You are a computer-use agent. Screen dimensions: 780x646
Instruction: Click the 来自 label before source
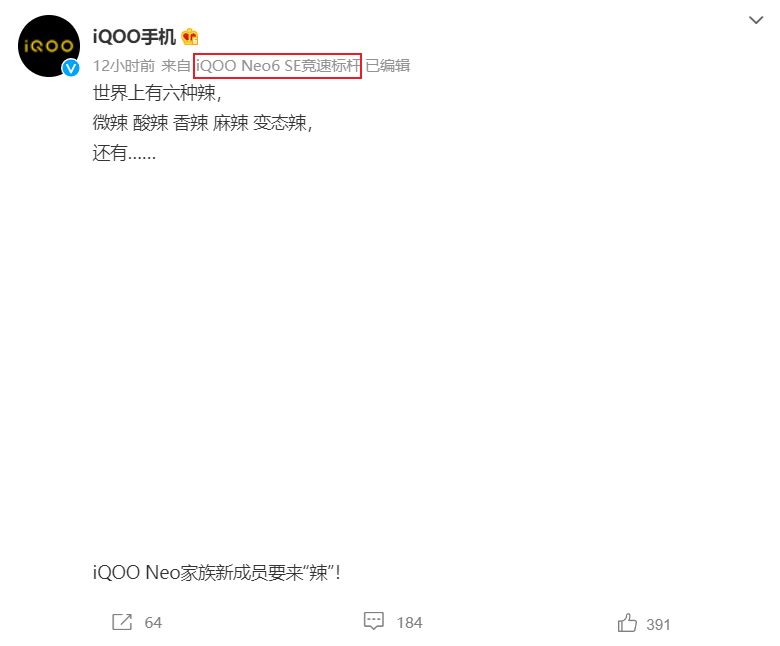(x=176, y=66)
